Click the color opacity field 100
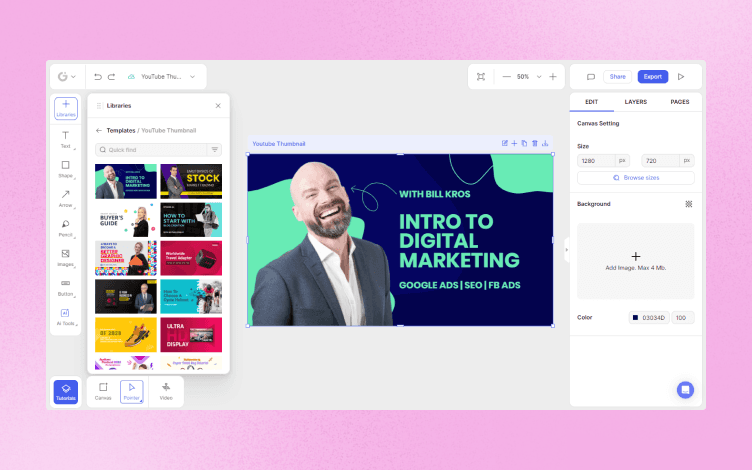752x470 pixels. pyautogui.click(x=682, y=317)
